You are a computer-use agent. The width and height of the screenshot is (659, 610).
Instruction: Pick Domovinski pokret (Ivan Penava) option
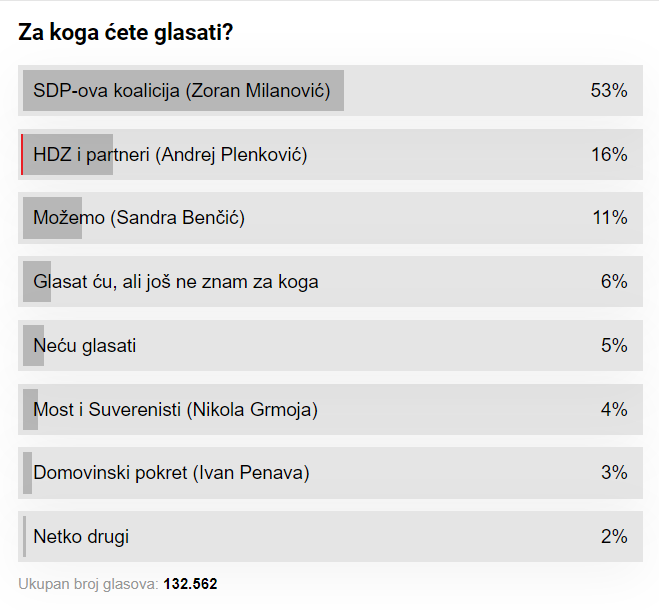coord(171,473)
